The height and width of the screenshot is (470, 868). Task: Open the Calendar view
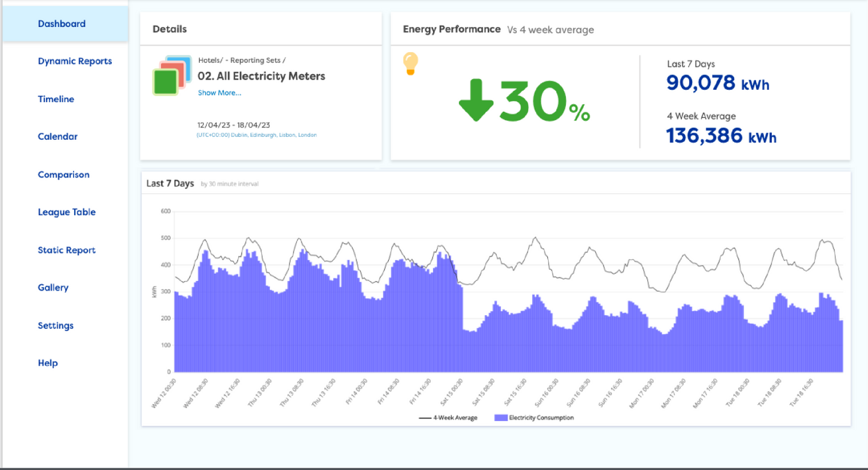coord(58,136)
